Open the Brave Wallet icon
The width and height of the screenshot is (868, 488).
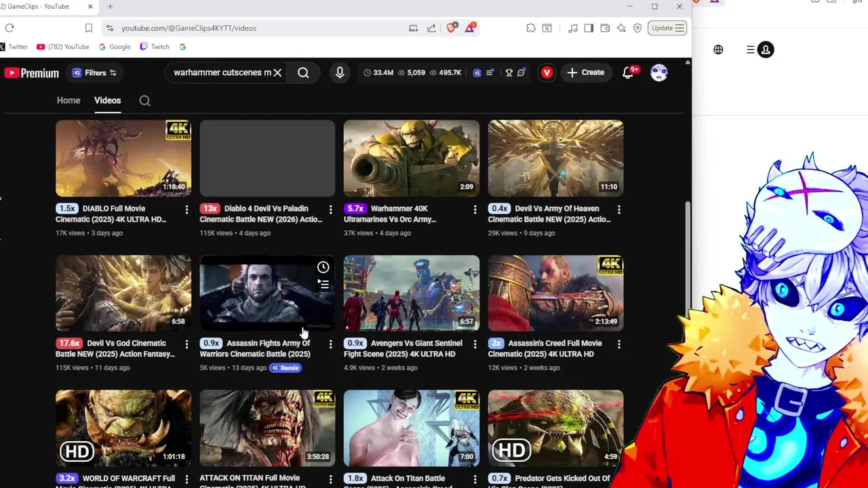[605, 28]
